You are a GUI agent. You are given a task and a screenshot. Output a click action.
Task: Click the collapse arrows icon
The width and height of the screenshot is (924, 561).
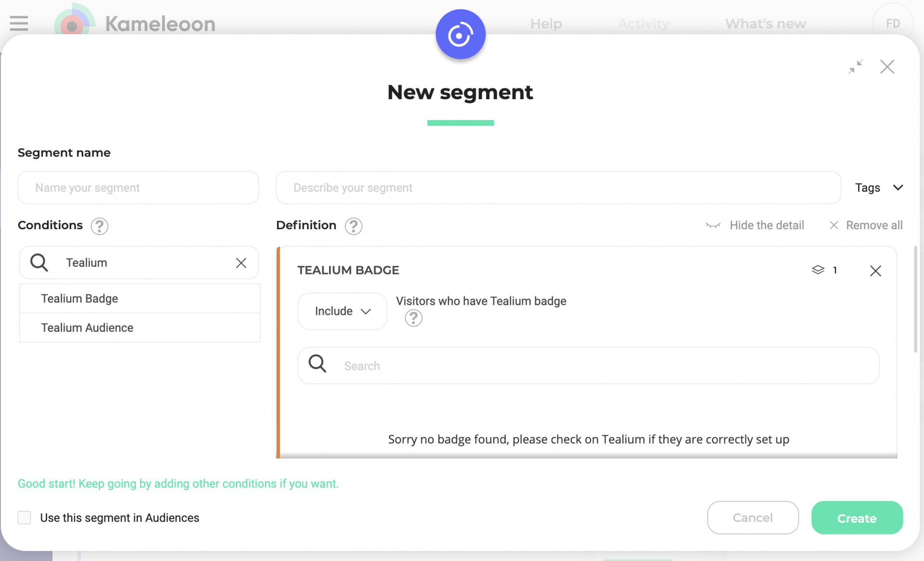tap(855, 66)
